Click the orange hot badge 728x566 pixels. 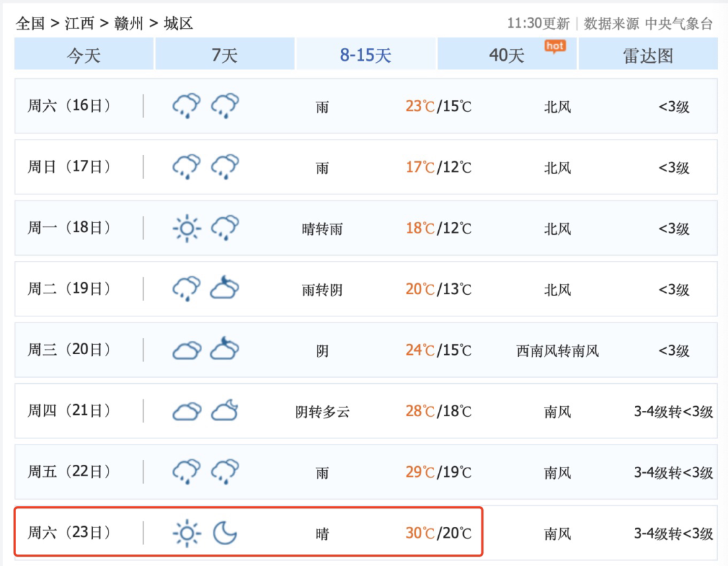pos(555,47)
